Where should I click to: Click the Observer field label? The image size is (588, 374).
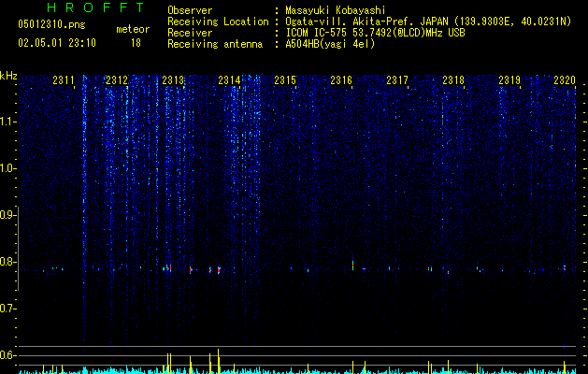(x=190, y=10)
